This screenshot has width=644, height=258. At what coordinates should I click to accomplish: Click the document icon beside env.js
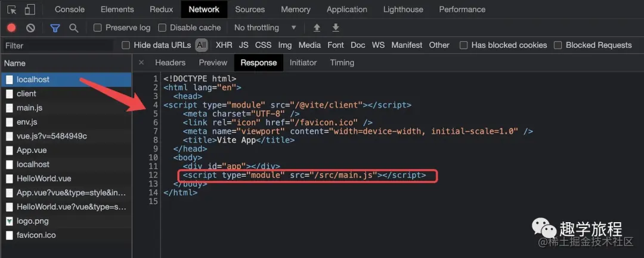(10, 122)
